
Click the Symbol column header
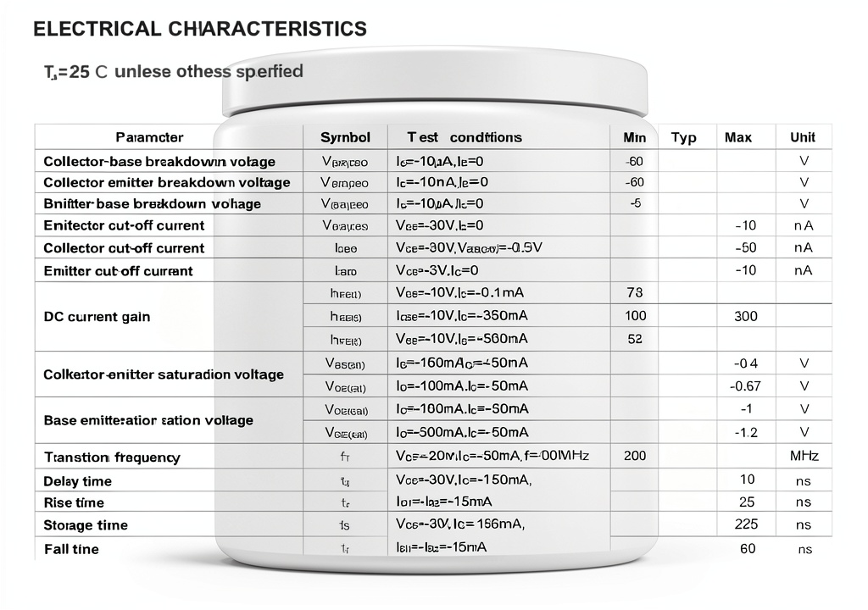click(345, 137)
